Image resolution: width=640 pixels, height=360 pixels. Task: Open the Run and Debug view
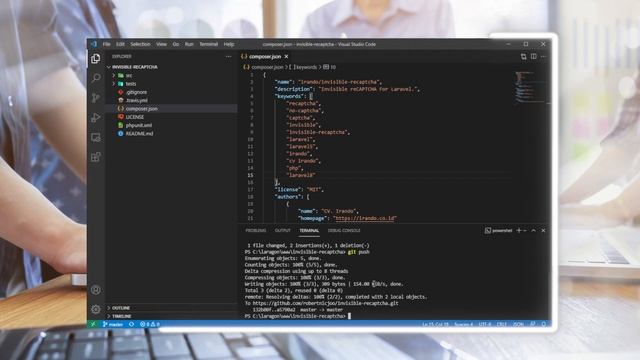[x=96, y=118]
